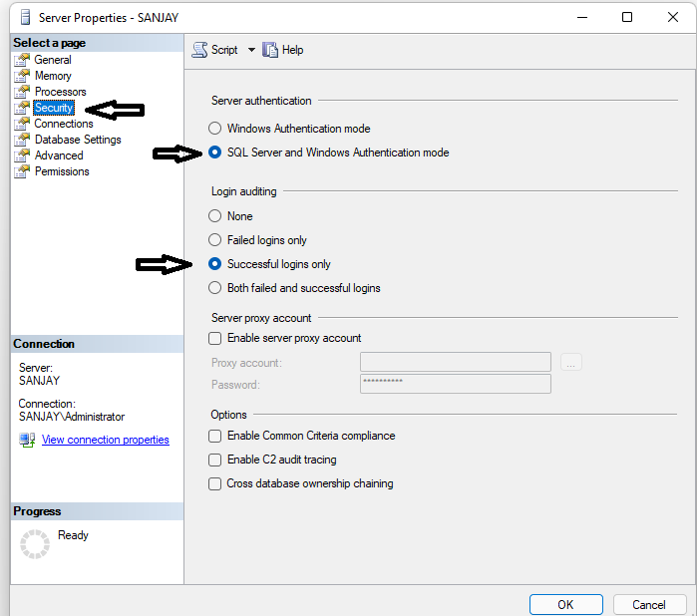Switch to the Processors page
The height and width of the screenshot is (616, 697).
tap(61, 92)
